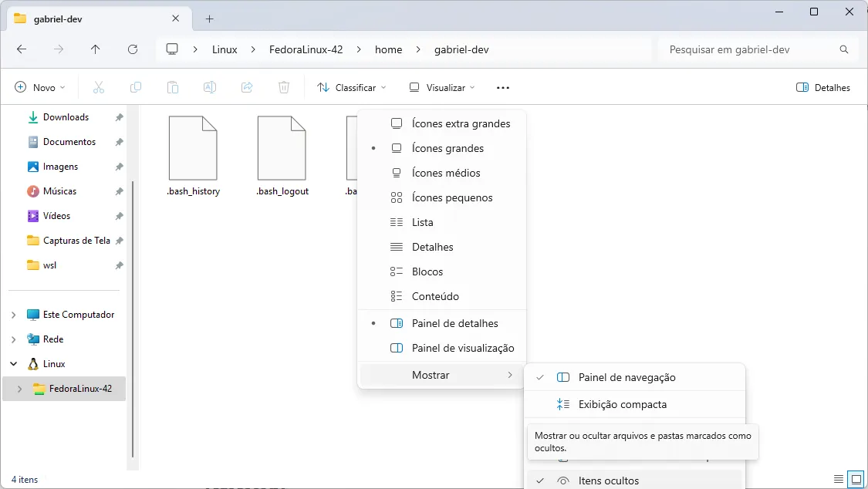
Task: Select the .bash_logout file icon
Action: point(282,148)
